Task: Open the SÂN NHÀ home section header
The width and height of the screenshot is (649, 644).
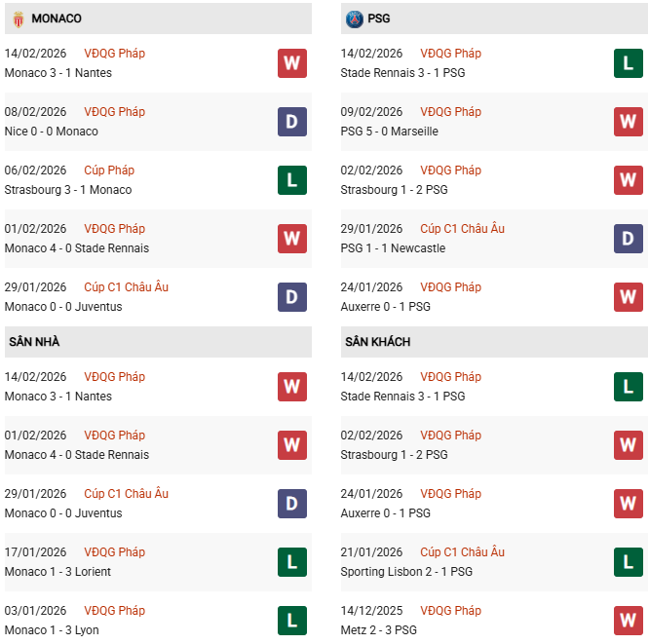Action: point(35,342)
